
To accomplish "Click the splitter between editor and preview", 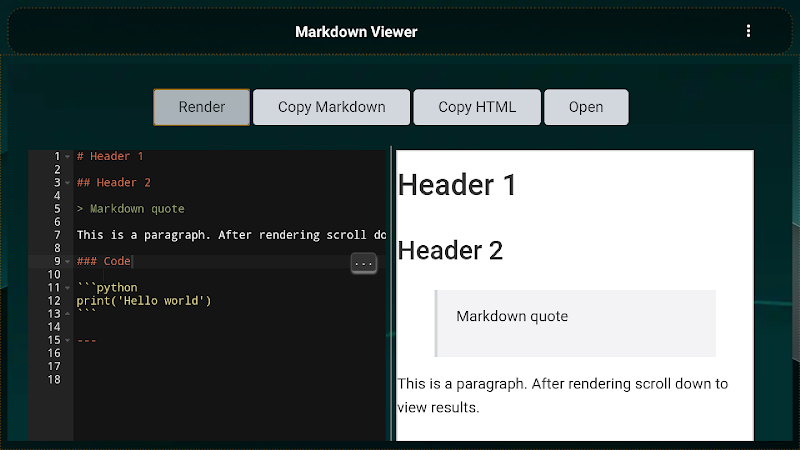I will click(391, 293).
